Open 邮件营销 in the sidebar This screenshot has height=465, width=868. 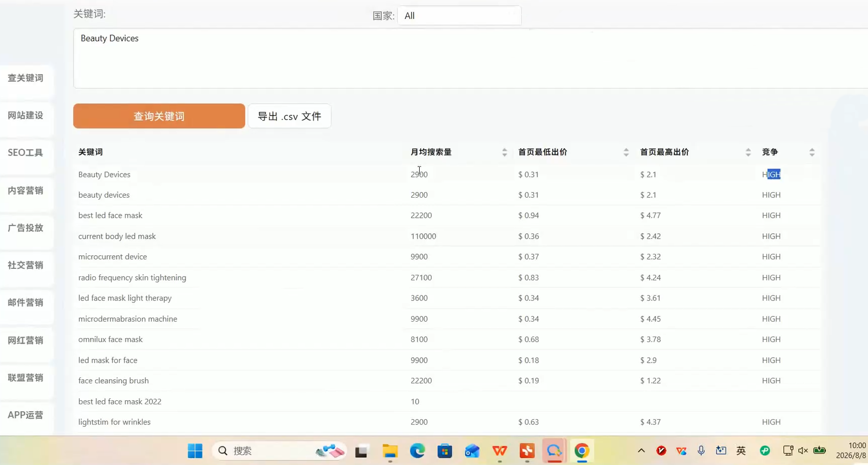pos(26,303)
